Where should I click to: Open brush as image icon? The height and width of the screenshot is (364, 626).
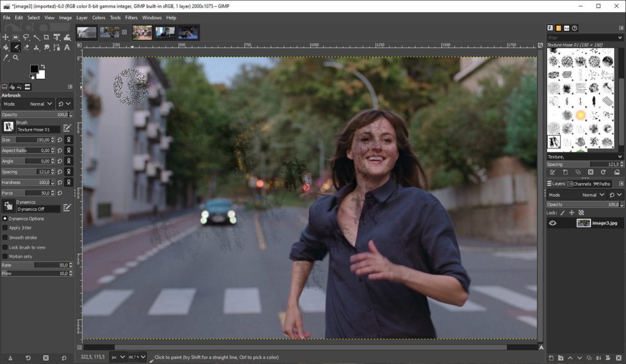[x=617, y=172]
